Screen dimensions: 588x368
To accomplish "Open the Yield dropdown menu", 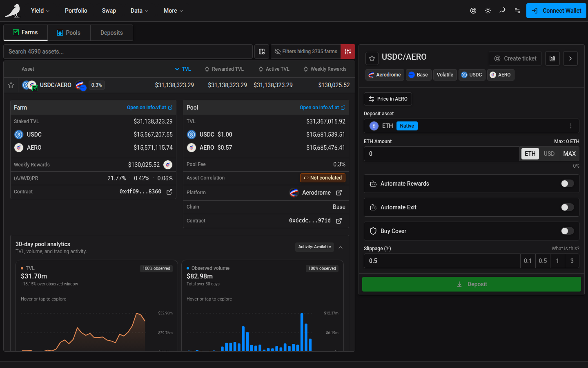I will pyautogui.click(x=40, y=11).
